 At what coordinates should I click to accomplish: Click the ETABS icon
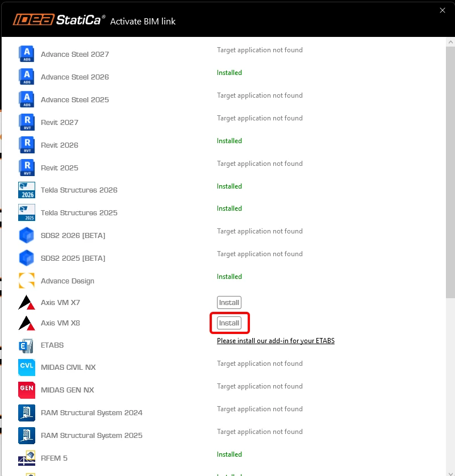coord(26,345)
